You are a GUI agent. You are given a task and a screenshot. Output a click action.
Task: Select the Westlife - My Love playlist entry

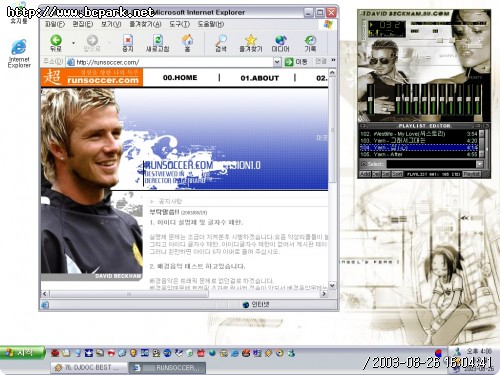[x=419, y=134]
